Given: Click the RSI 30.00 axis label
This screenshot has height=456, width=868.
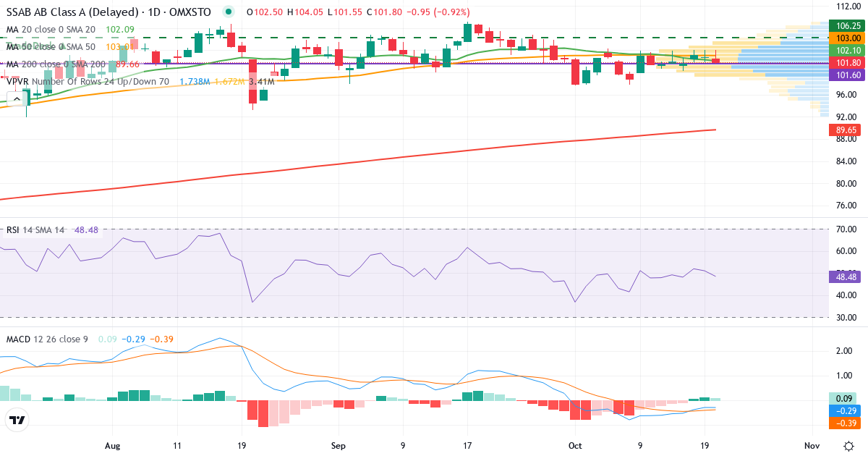Looking at the screenshot, I should point(848,318).
